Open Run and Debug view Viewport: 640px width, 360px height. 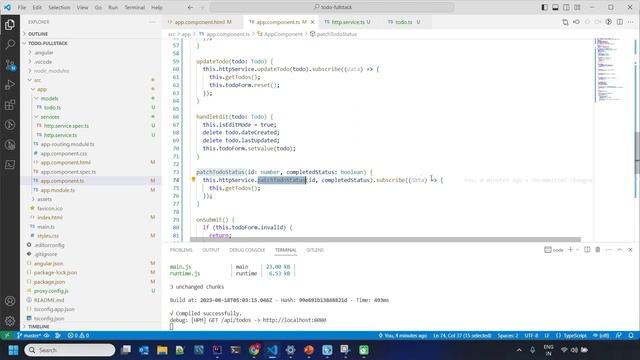point(10,84)
